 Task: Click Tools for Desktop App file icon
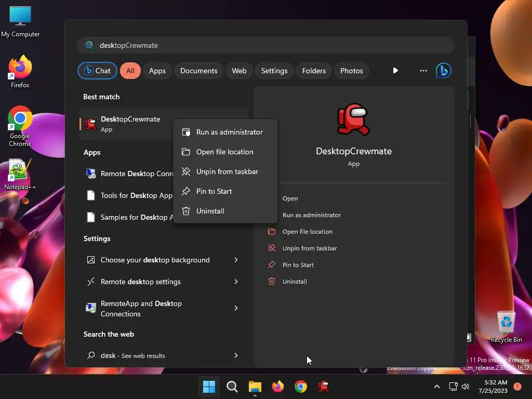[90, 195]
